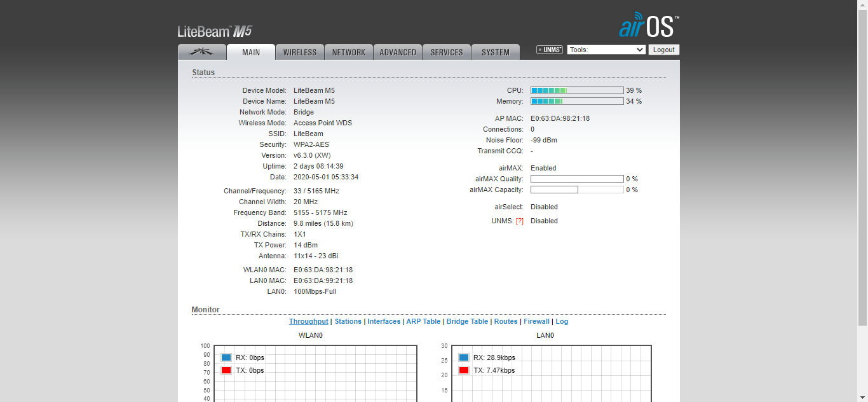Click the airOS logo
This screenshot has height=402, width=868.
pyautogui.click(x=649, y=25)
